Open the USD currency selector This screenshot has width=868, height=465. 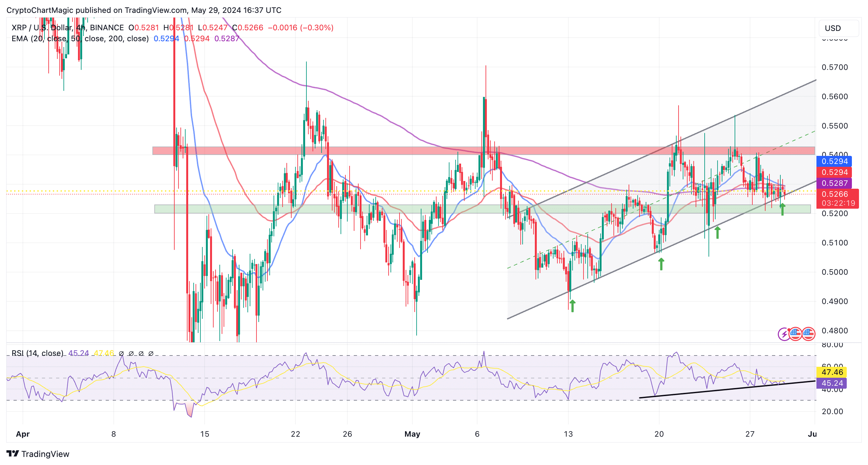(x=838, y=28)
